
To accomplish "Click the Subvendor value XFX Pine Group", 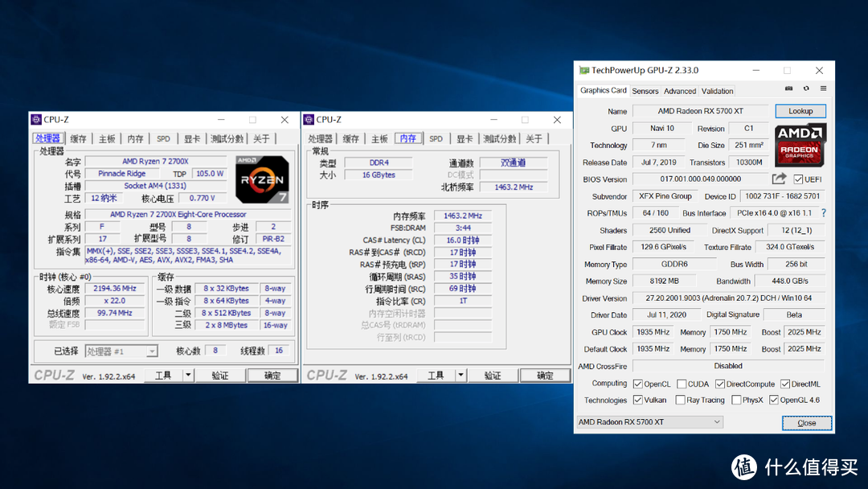I will coord(665,196).
